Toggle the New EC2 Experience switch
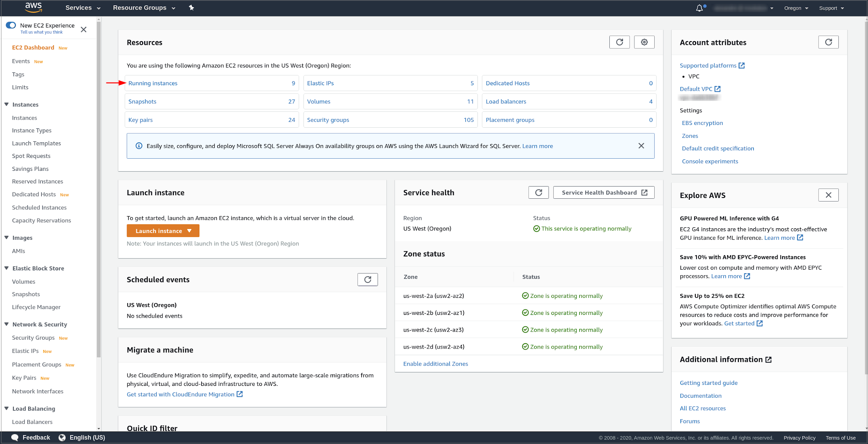Screen dimensions: 868x444 (x=11, y=25)
